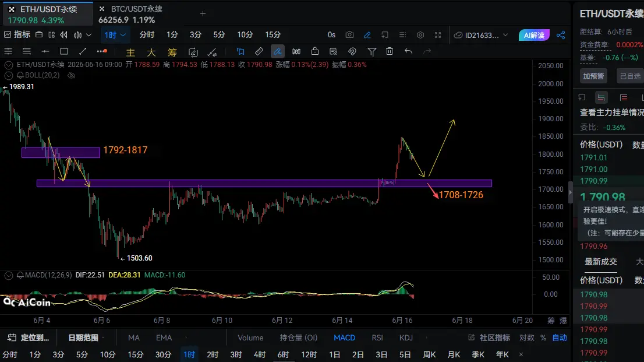Collapse the MACD indicator circle toggle
This screenshot has width=644, height=362.
coord(9,275)
